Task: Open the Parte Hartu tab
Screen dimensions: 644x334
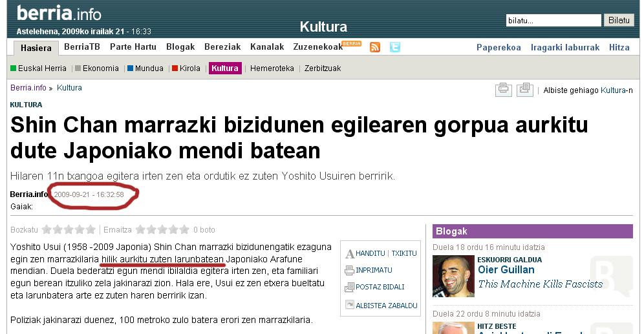Action: coord(133,47)
